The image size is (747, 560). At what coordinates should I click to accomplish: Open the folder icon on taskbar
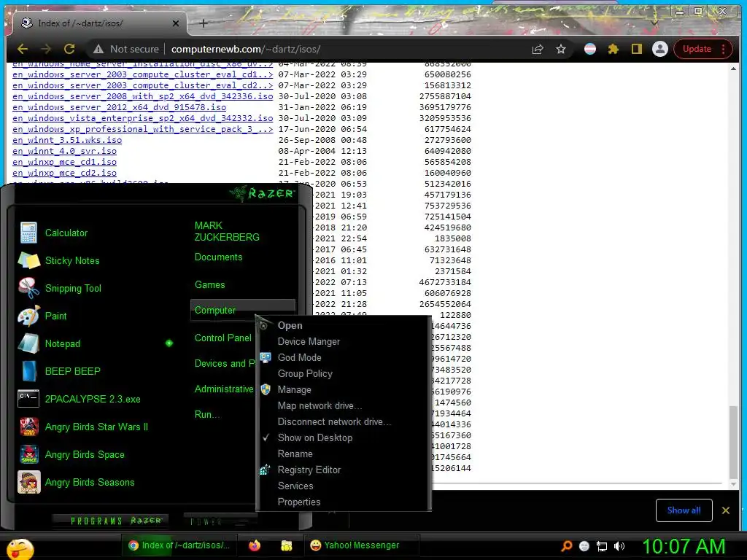286,545
